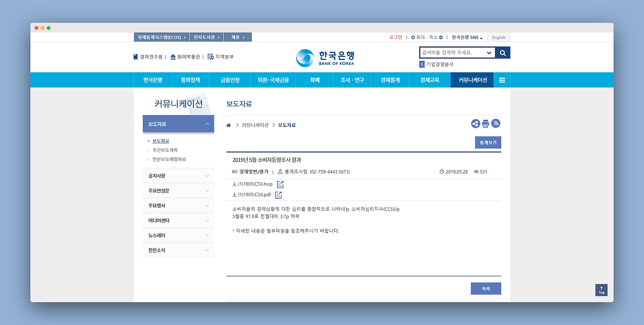The image size is (644, 325).
Task: Click the print icon
Action: 486,124
